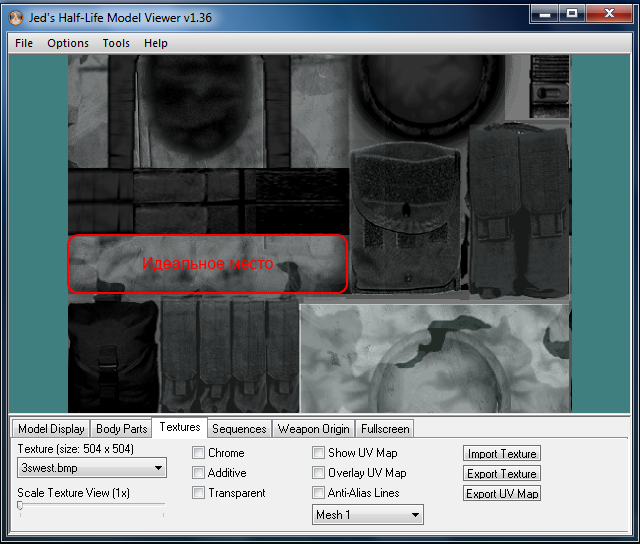Open the File menu
Screen dimensions: 640x544
pyautogui.click(x=24, y=43)
